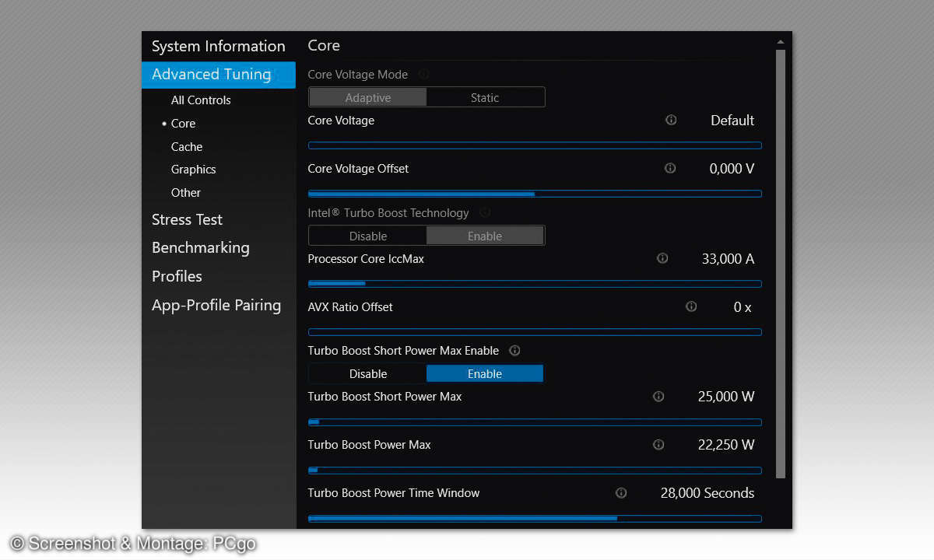Show info for Processor Core IccMax
The image size is (934, 560).
pyautogui.click(x=662, y=258)
